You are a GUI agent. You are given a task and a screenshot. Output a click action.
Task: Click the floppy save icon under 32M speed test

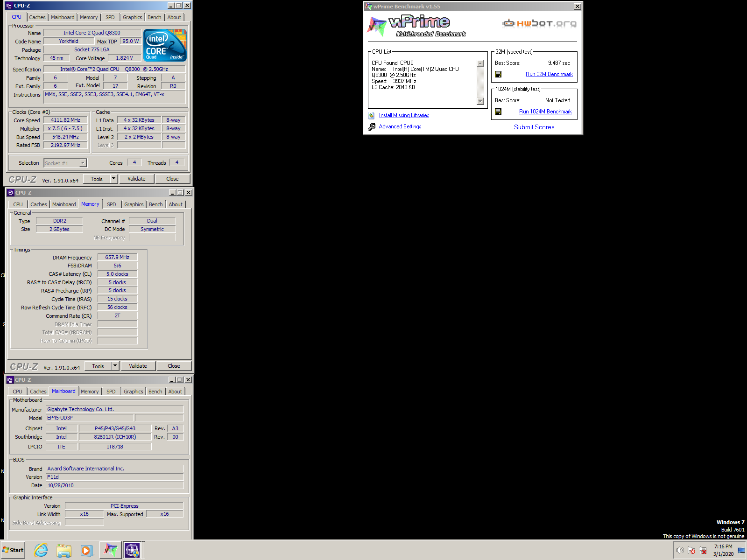pyautogui.click(x=498, y=74)
